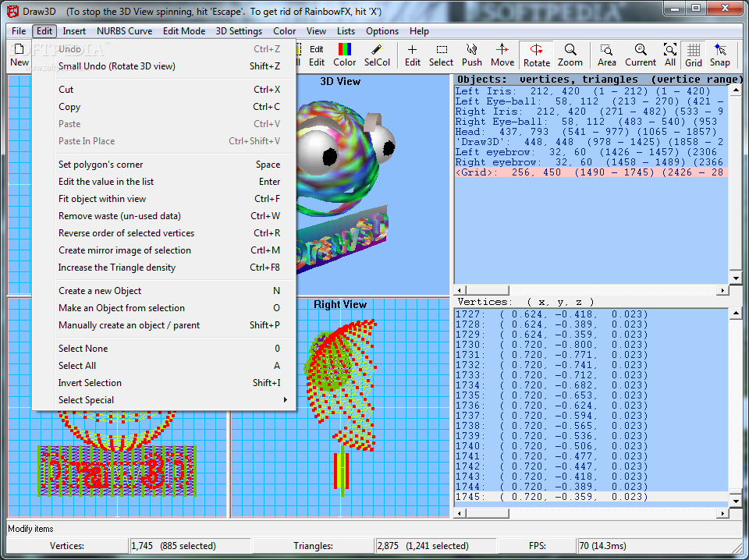Open the Help menu
This screenshot has height=560, width=749.
click(x=419, y=31)
